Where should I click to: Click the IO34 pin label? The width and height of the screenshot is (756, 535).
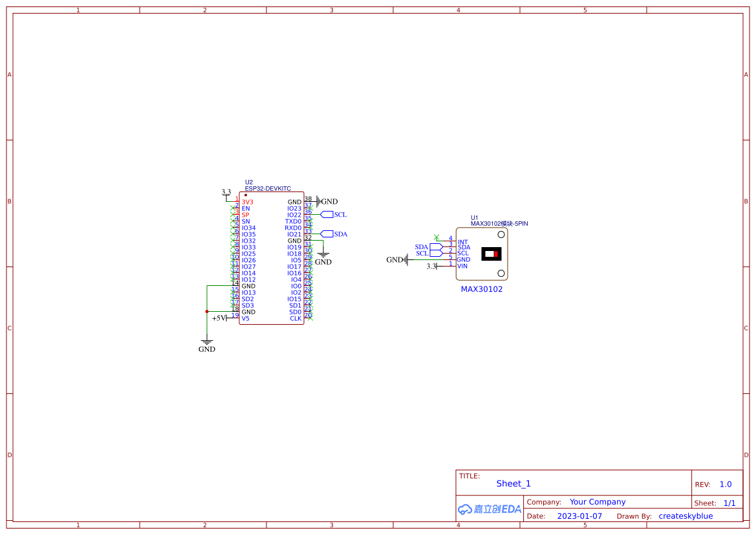pyautogui.click(x=249, y=228)
